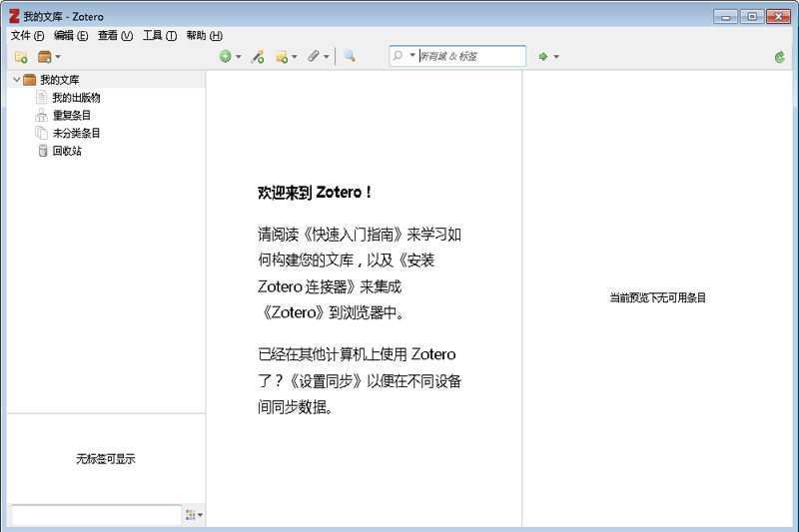Screen dimensions: 799x532
Task: Open the 查看 (V) menu
Action: (x=115, y=36)
